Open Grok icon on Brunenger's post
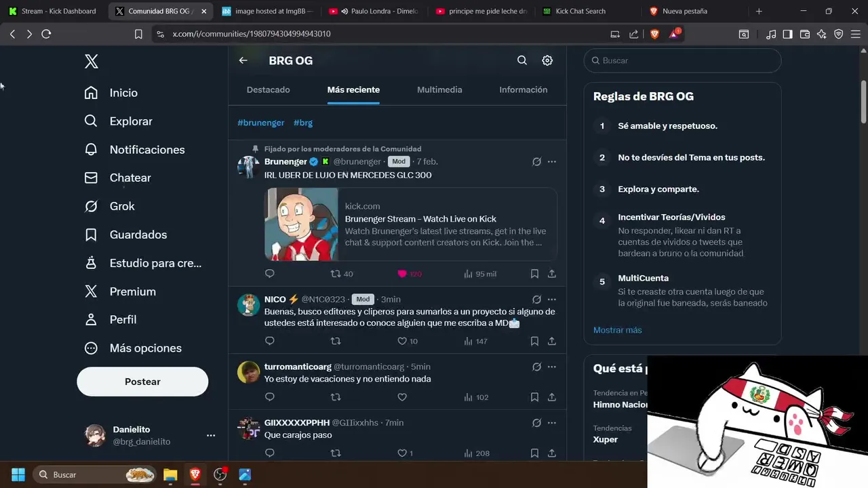Screen dimensions: 868x488 point(536,161)
